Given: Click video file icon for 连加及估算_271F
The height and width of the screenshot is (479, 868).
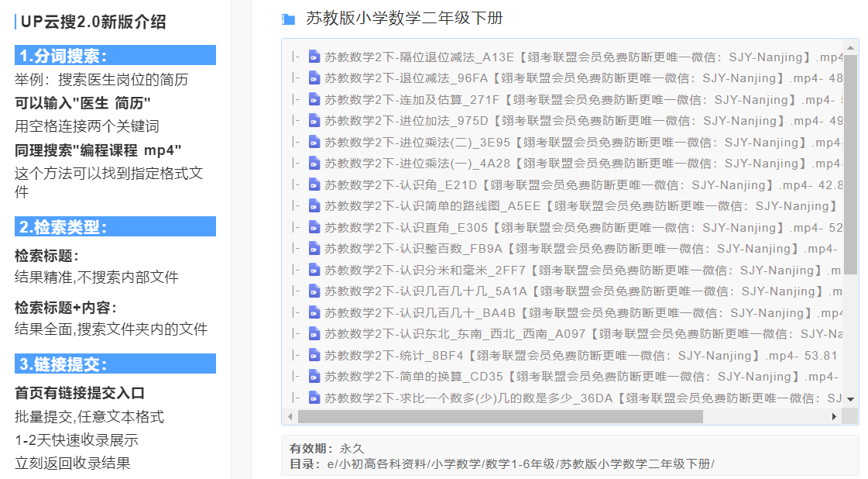Looking at the screenshot, I should point(314,99).
